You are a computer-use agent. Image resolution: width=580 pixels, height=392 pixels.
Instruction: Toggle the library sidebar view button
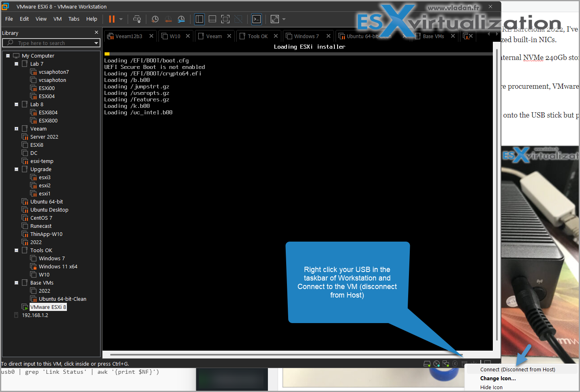point(199,19)
